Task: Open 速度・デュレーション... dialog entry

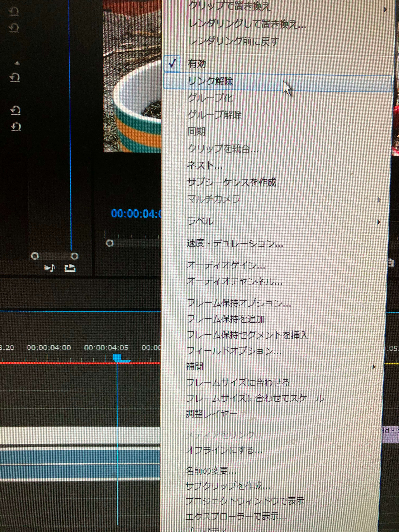Action: [x=235, y=244]
